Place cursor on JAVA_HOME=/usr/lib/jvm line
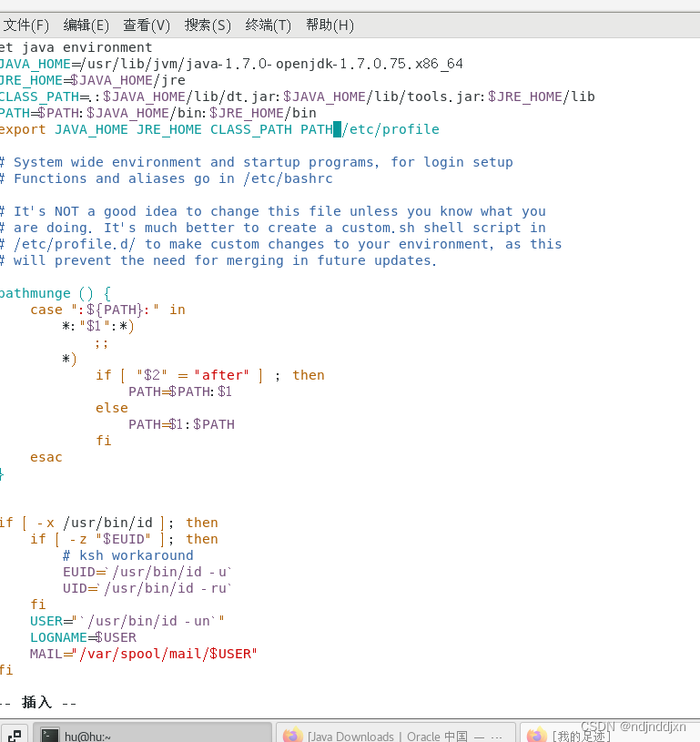700x742 pixels. 231,64
